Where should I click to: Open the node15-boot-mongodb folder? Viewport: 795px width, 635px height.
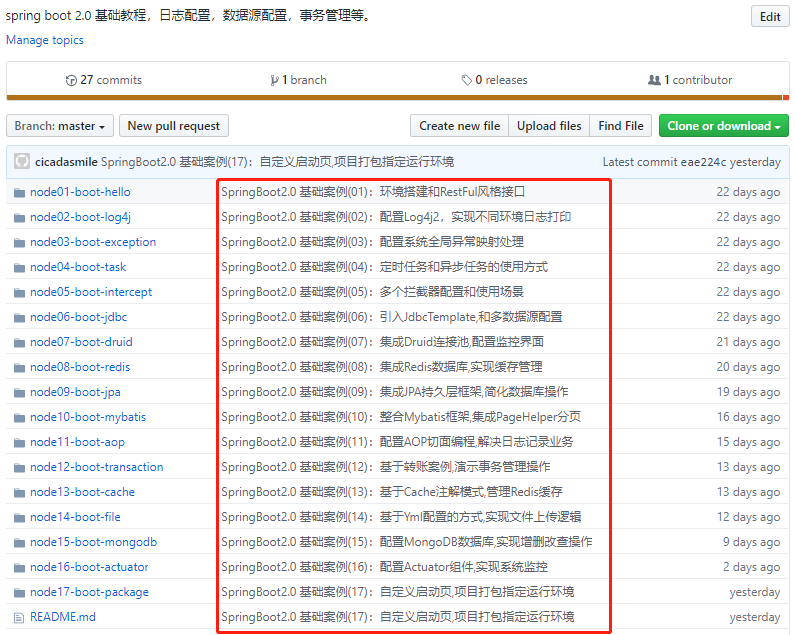93,542
